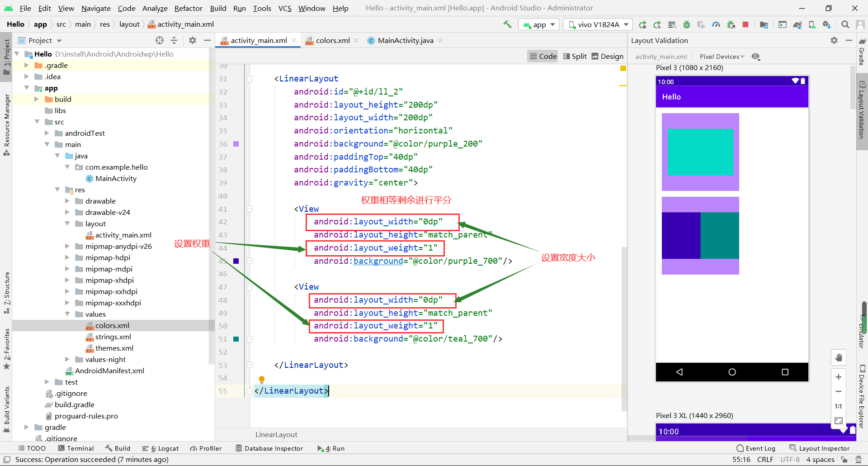The width and height of the screenshot is (868, 466).
Task: Open the VCS menu
Action: (x=285, y=8)
